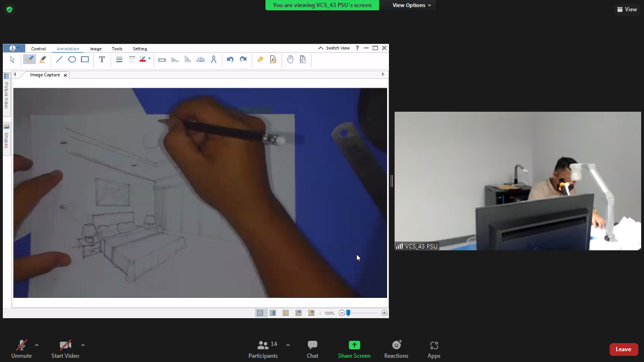Click the compass drawing tool
This screenshot has width=644, height=362.
click(214, 59)
